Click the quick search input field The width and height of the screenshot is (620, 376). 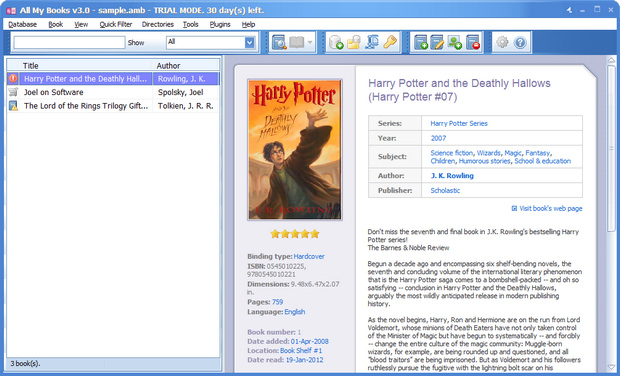(x=69, y=42)
